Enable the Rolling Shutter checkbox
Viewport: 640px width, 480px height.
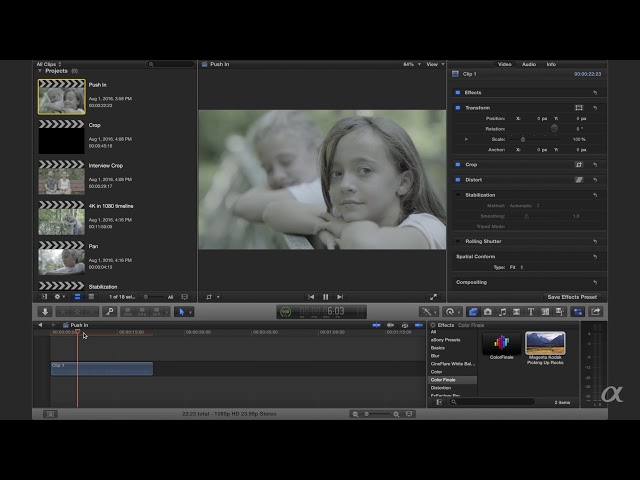458,241
